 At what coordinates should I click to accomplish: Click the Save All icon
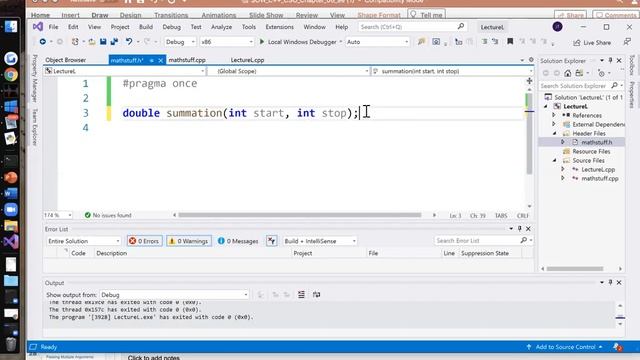point(114,42)
